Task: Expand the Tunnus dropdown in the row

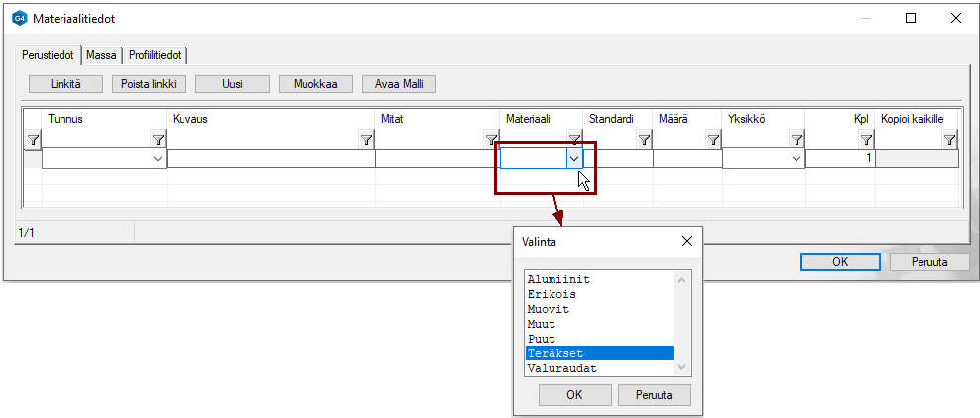Action: point(157,159)
